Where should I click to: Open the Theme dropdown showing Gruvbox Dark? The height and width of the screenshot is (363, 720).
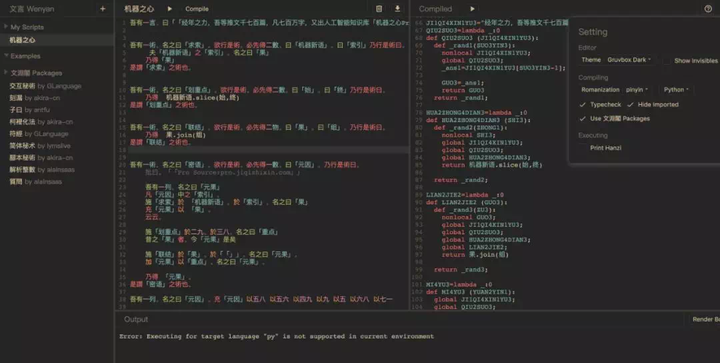629,60
